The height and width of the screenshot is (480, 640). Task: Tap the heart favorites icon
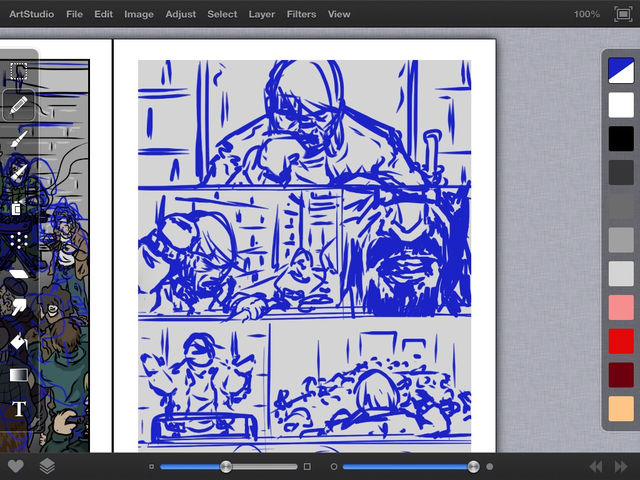[x=16, y=466]
